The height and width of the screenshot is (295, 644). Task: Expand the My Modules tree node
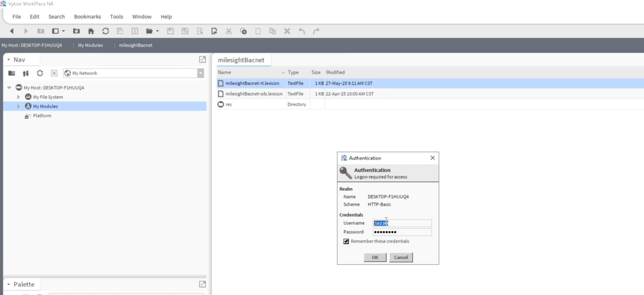coord(18,106)
